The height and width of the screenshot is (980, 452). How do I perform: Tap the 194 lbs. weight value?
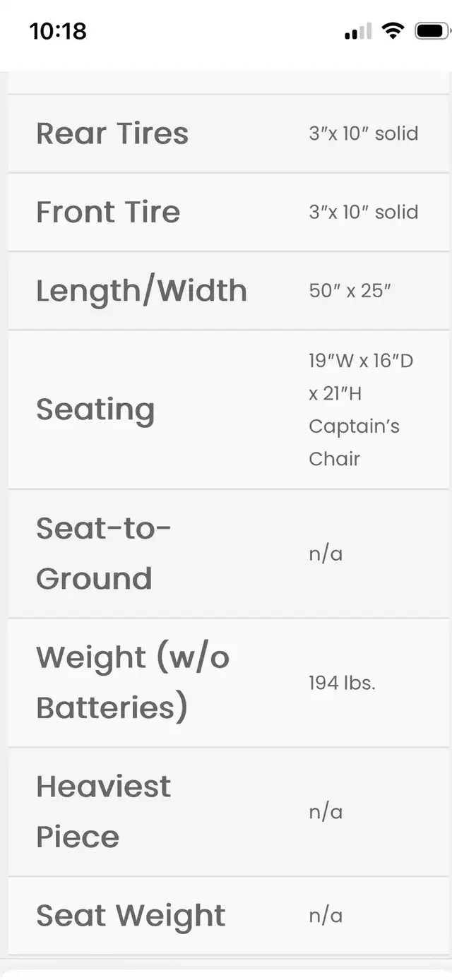(x=342, y=683)
